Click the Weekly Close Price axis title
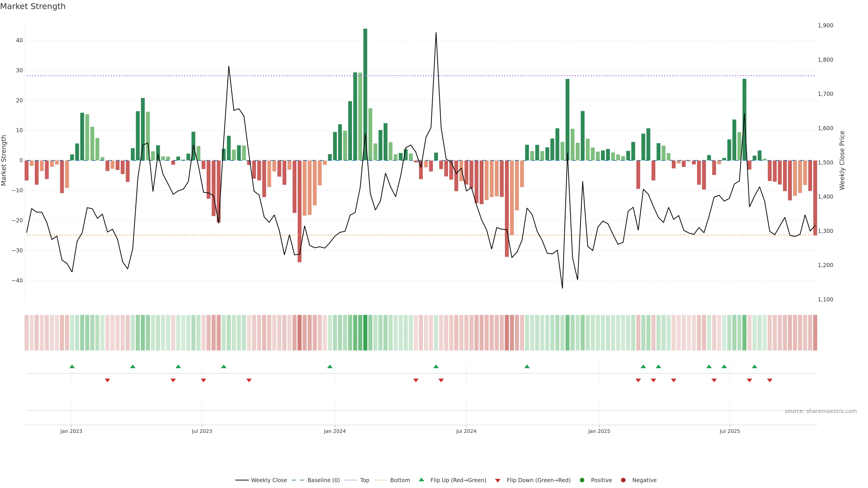This screenshot has width=868, height=488. [842, 160]
